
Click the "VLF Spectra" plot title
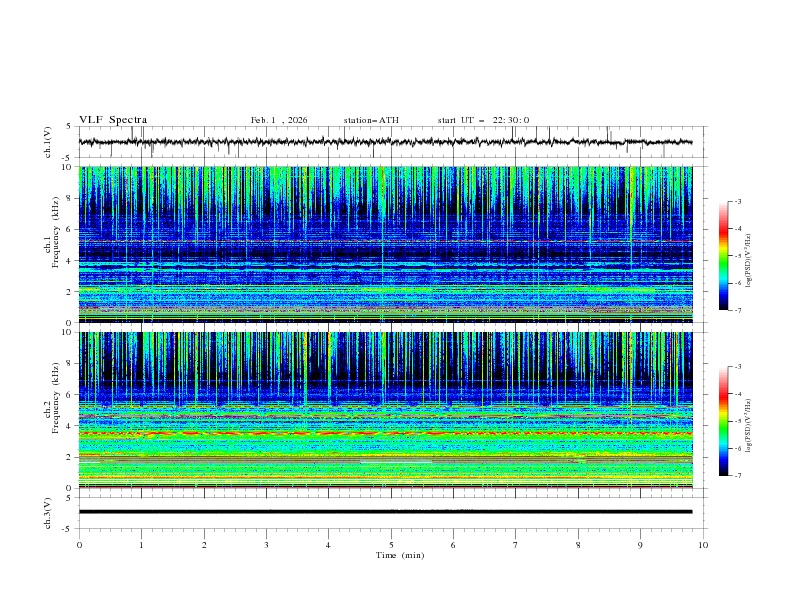pyautogui.click(x=113, y=120)
